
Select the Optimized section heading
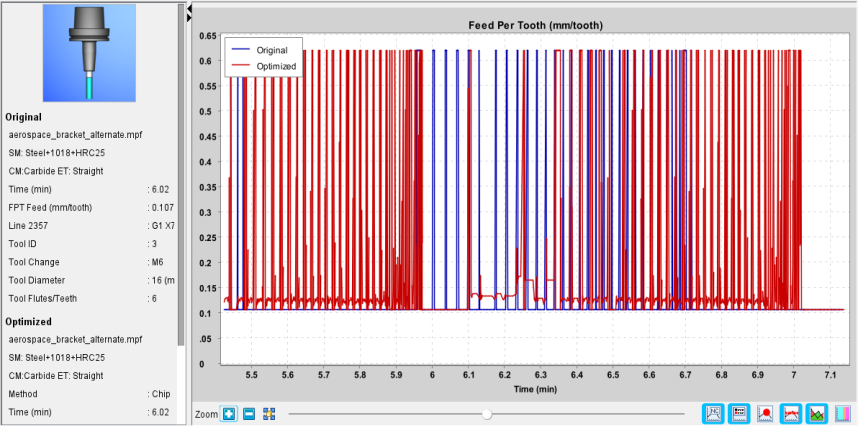point(28,322)
